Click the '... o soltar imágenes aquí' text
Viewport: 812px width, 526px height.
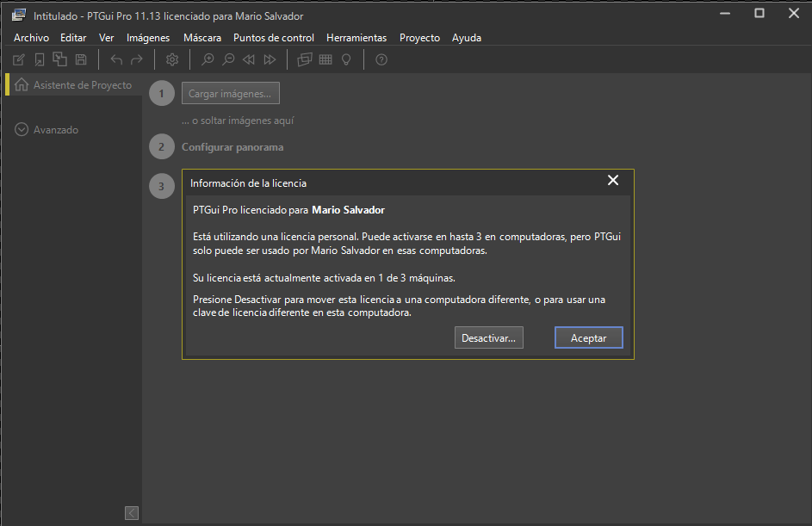click(x=238, y=121)
